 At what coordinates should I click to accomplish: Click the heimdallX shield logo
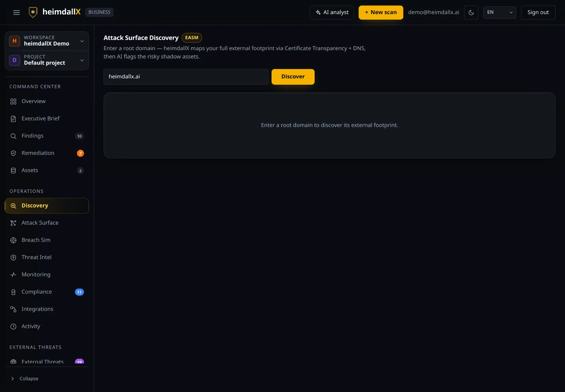point(33,12)
